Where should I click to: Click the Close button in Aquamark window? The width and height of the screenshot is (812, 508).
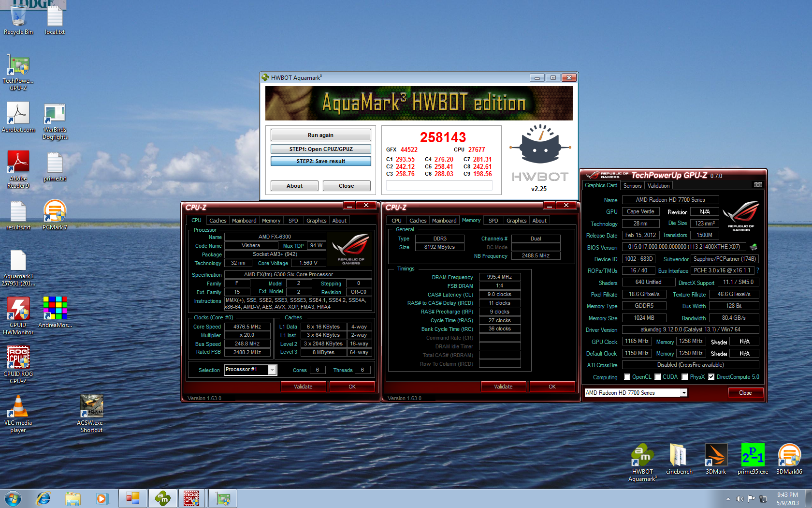coord(346,186)
